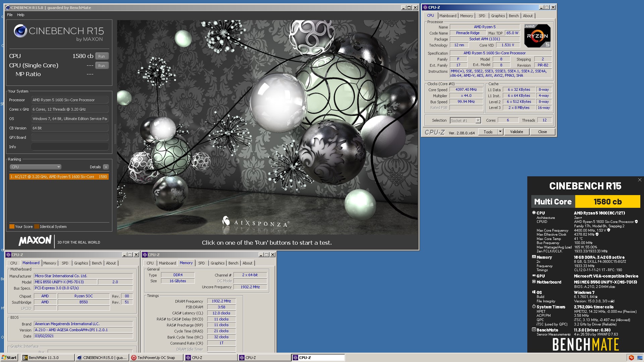This screenshot has height=362, width=644.
Task: Open About tab in top-right CPU-Z
Action: [x=528, y=16]
